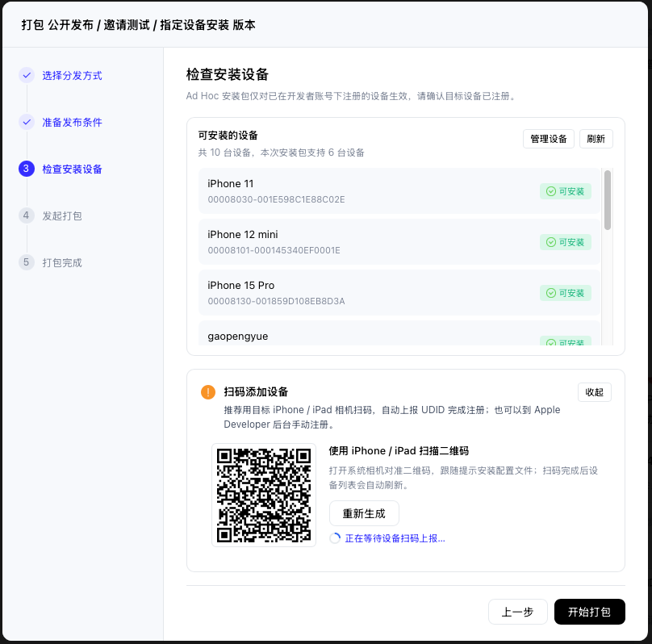Image resolution: width=652 pixels, height=644 pixels.
Task: Go back with the 上一步 button
Action: coord(518,612)
